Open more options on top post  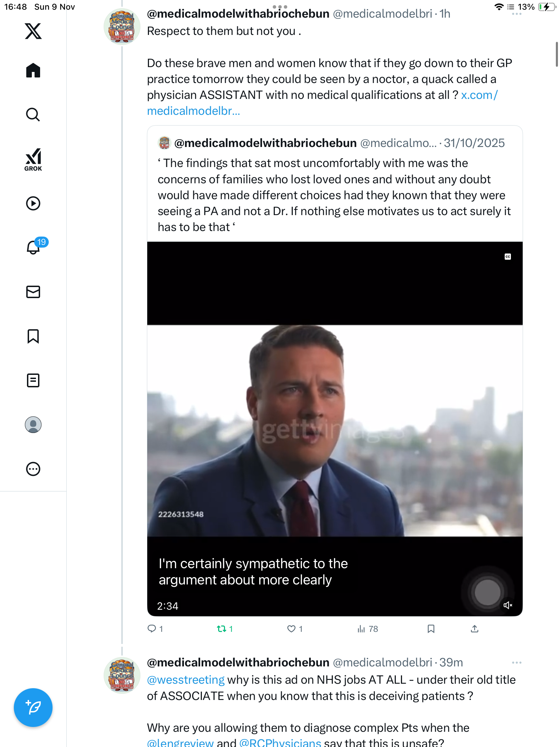516,15
